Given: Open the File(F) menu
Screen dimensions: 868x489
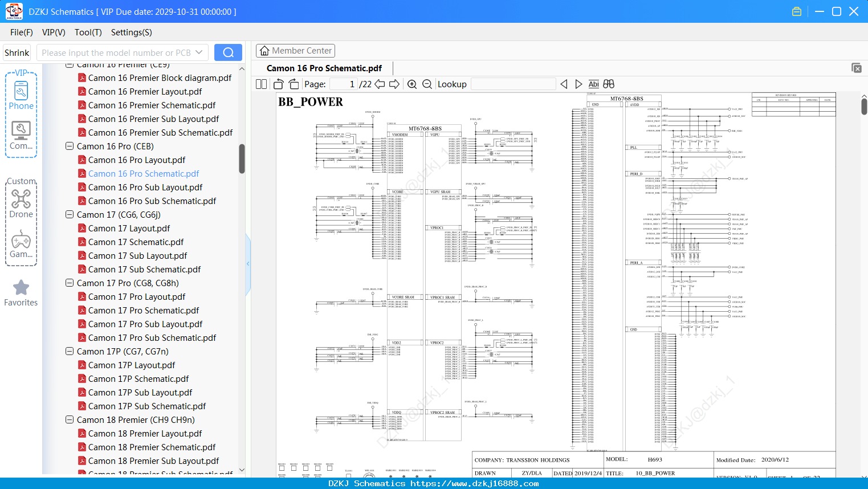Looking at the screenshot, I should click(x=22, y=32).
